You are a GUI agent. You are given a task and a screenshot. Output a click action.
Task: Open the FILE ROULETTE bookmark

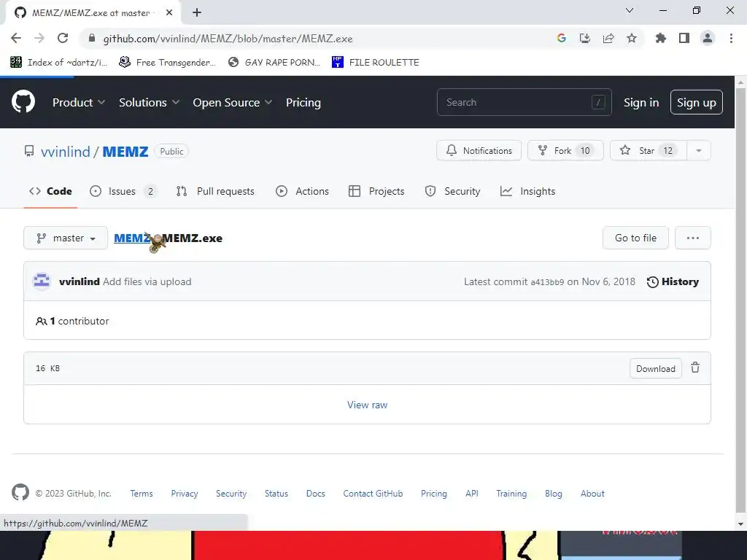pyautogui.click(x=376, y=62)
